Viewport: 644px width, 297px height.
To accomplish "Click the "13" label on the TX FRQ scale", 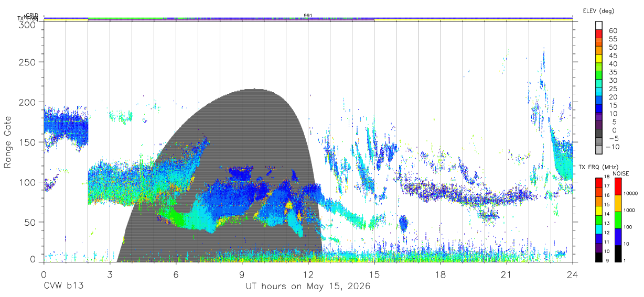I will [607, 223].
